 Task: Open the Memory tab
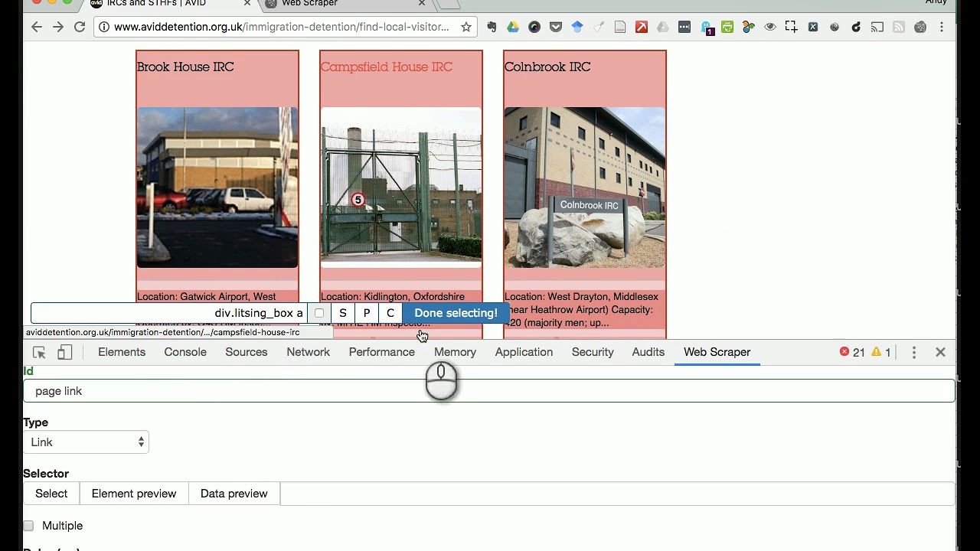click(455, 352)
